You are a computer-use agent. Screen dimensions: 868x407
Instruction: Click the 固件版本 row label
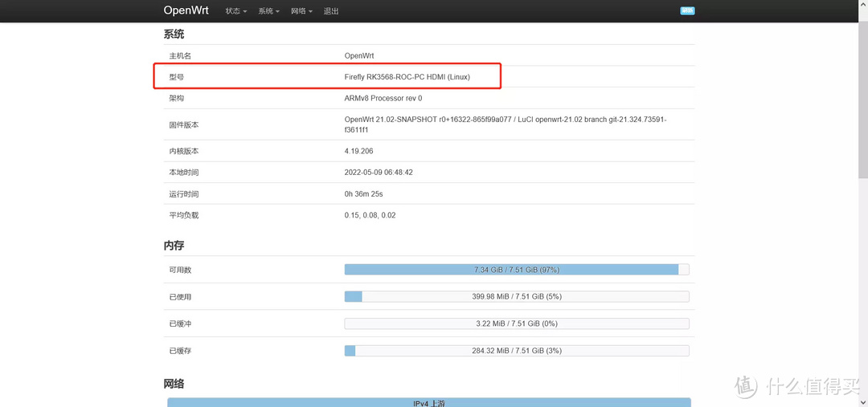(184, 125)
